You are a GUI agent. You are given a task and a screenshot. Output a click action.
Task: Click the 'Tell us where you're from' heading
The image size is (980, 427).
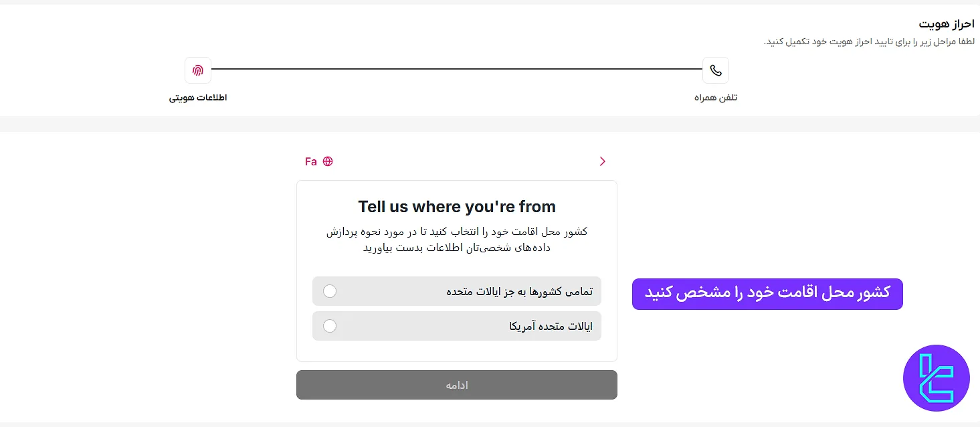coord(456,206)
